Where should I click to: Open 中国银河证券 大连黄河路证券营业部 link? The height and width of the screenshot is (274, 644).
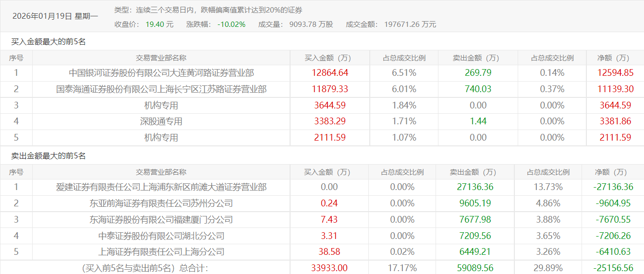tap(161, 73)
